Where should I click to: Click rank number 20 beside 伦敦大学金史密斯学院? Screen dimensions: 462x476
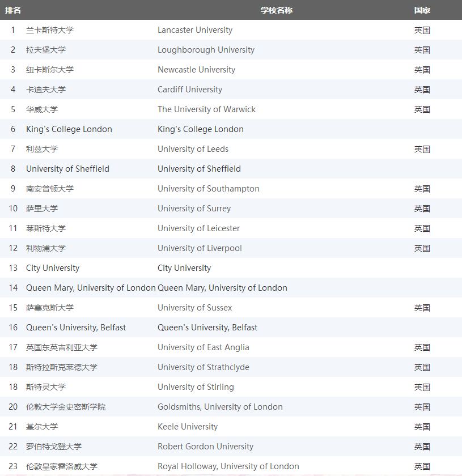coord(13,407)
